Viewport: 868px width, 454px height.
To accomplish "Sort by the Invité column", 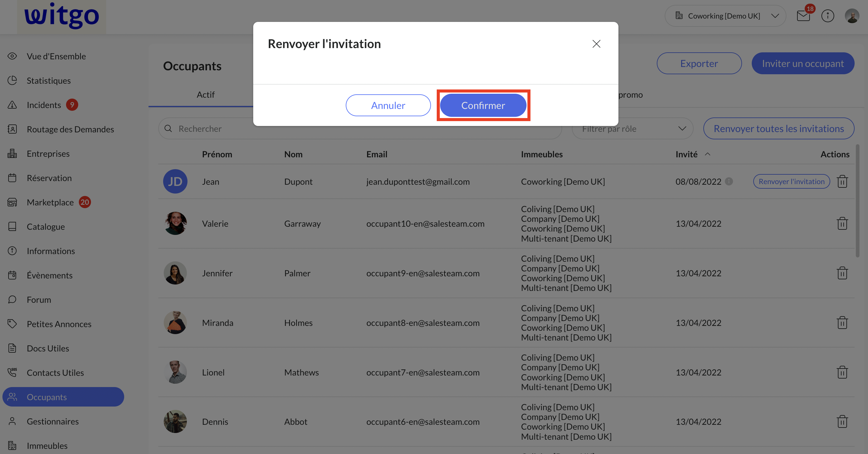I will point(692,154).
